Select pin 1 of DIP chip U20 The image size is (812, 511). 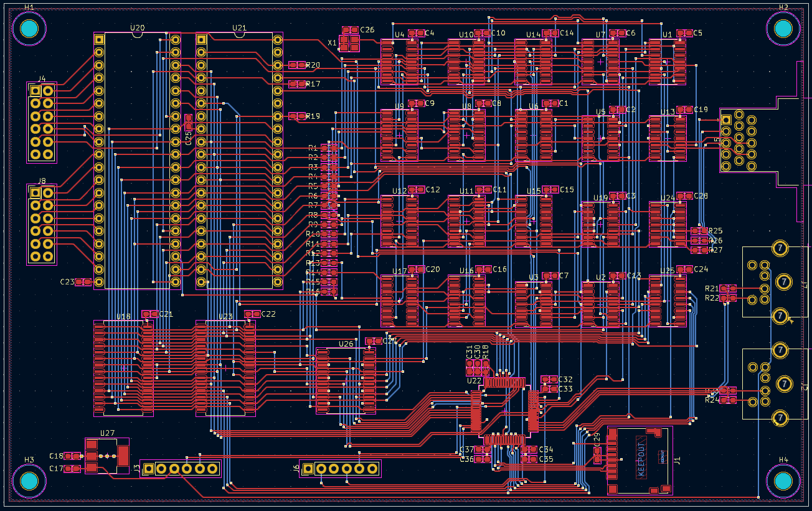(x=99, y=39)
